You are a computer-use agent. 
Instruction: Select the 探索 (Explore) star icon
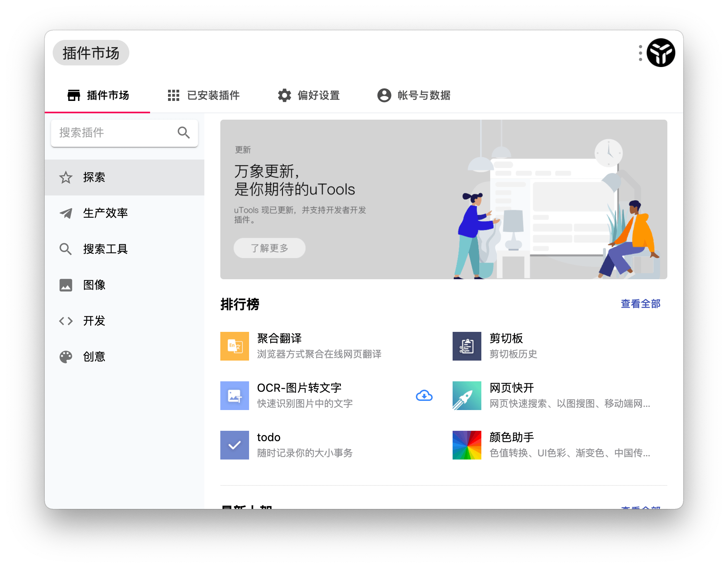(65, 177)
